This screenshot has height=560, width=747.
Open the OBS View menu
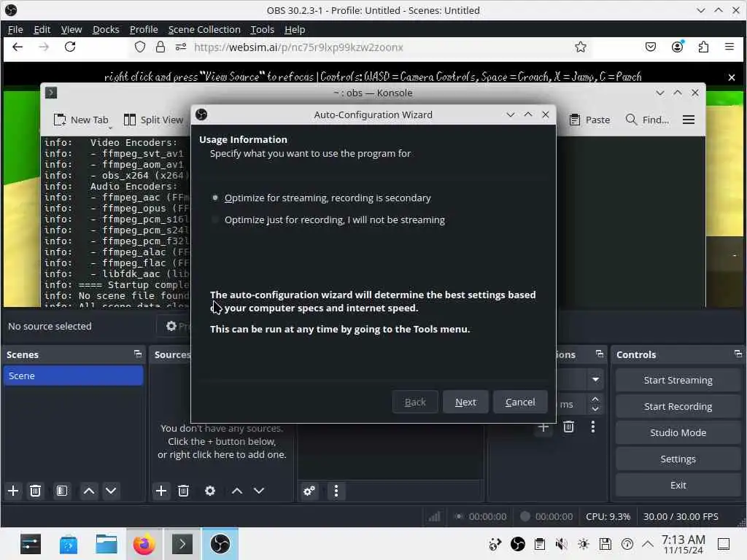tap(71, 29)
